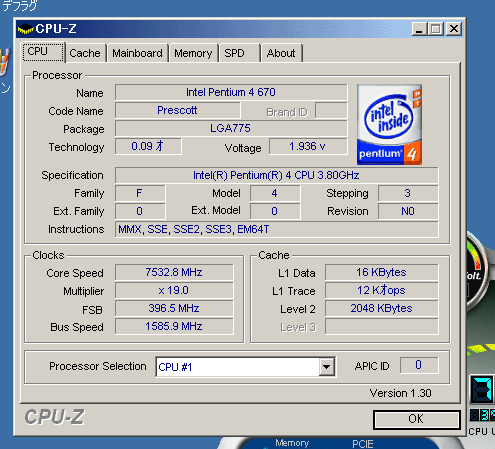Go to the SPD tab
Image resolution: width=495 pixels, height=449 pixels.
[x=239, y=53]
